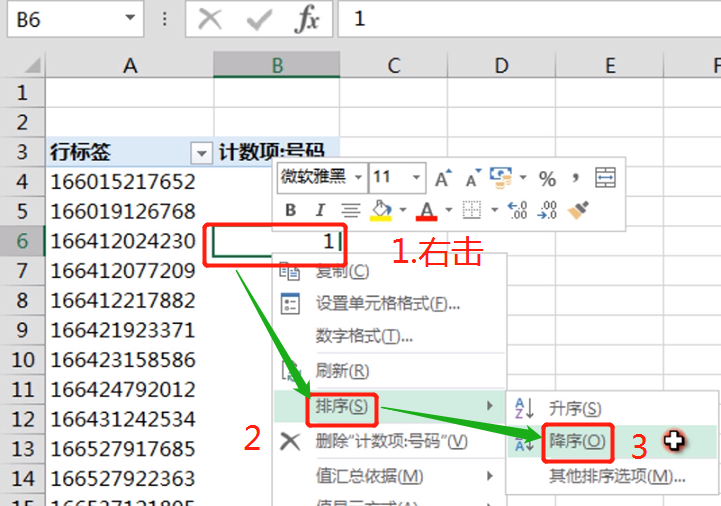Click cell containing 16641207​7209
This screenshot has height=506, width=721.
[x=130, y=271]
